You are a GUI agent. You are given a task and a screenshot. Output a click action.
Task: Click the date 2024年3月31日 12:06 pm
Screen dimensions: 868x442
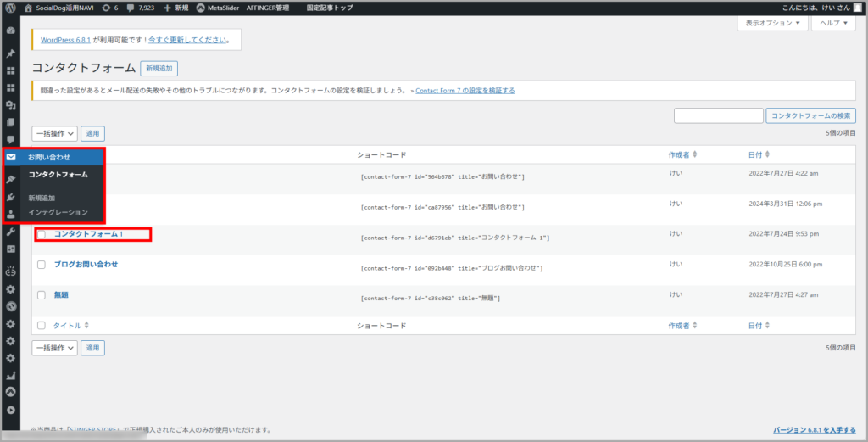coord(786,204)
